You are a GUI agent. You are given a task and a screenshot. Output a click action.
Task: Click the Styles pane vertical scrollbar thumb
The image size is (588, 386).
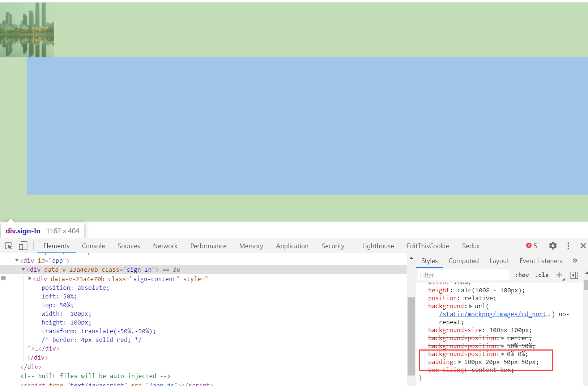[585, 285]
